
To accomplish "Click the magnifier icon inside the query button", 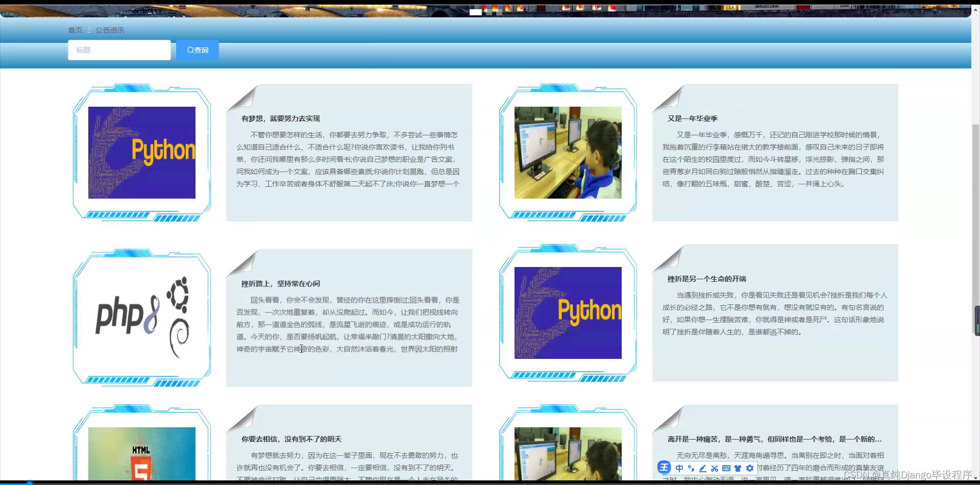I will point(190,50).
